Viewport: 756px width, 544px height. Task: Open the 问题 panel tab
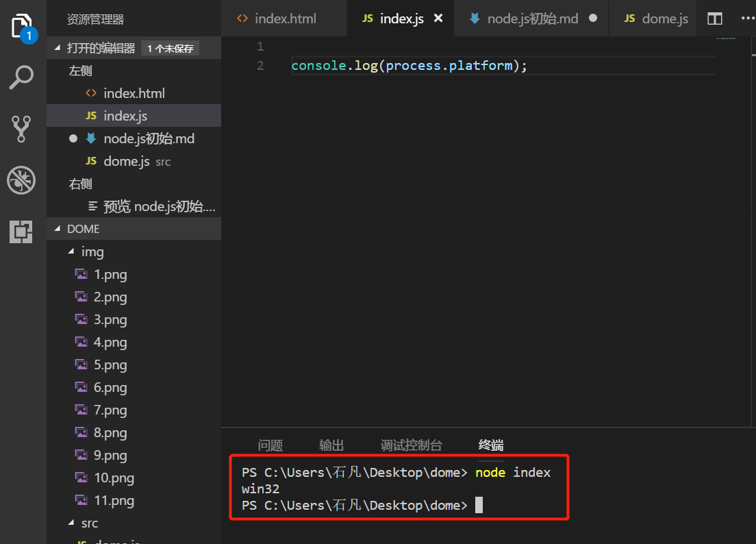tap(270, 445)
